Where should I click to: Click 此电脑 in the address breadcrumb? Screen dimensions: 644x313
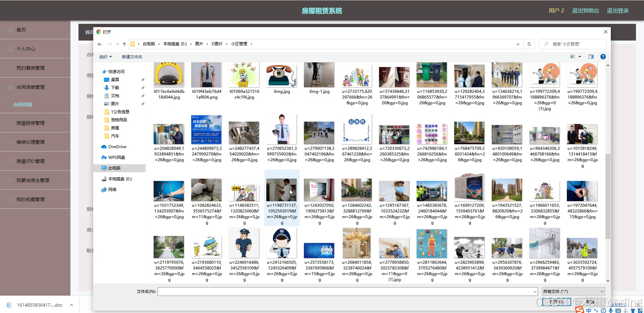click(149, 44)
